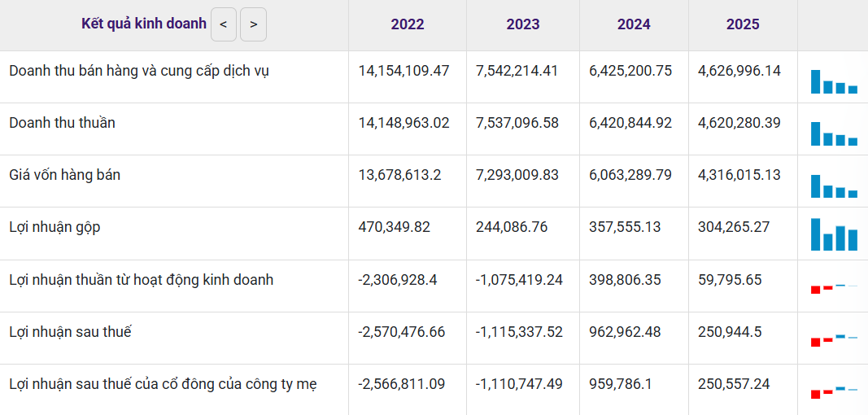Select value -1,110,747.49
Image resolution: width=868 pixels, height=415 pixels.
(518, 385)
